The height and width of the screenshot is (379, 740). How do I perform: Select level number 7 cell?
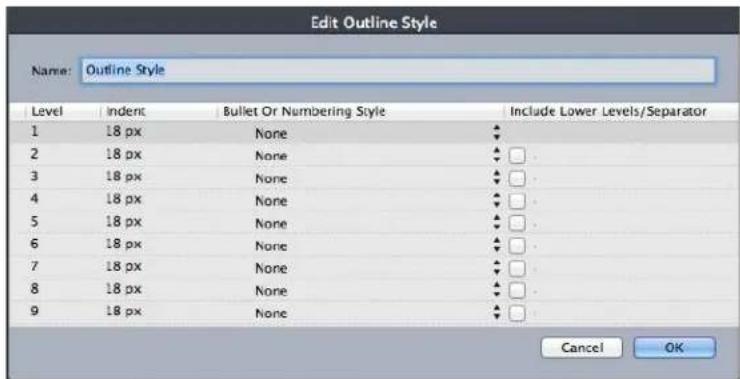pos(34,266)
